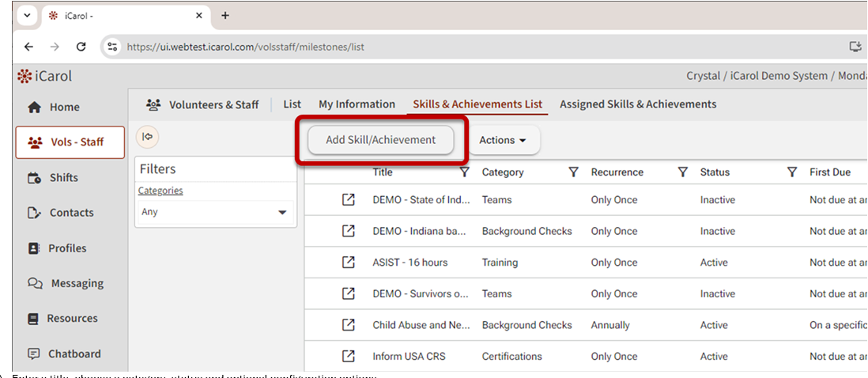This screenshot has width=868, height=378.
Task: Open Shifts in the sidebar
Action: pyautogui.click(x=63, y=178)
